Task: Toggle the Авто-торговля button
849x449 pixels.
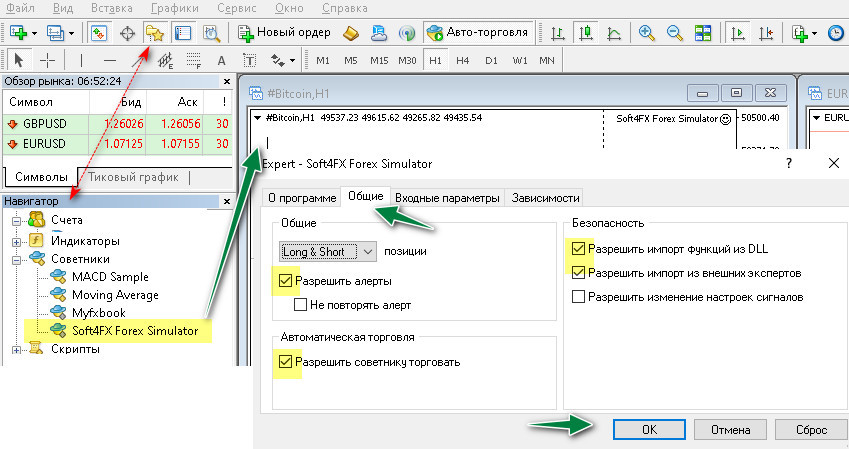Action: (x=478, y=33)
